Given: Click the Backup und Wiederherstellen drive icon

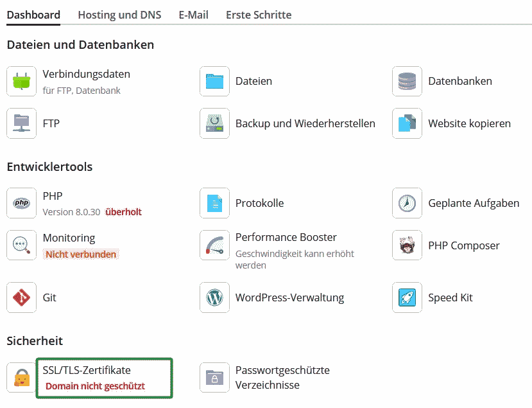Looking at the screenshot, I should (x=214, y=123).
